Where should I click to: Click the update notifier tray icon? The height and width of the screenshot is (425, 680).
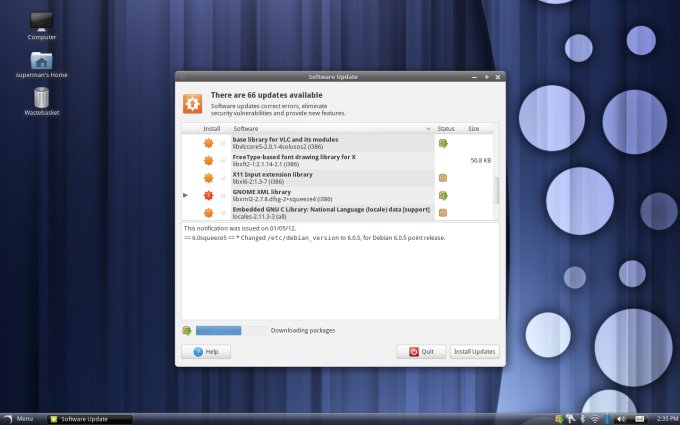pos(559,419)
